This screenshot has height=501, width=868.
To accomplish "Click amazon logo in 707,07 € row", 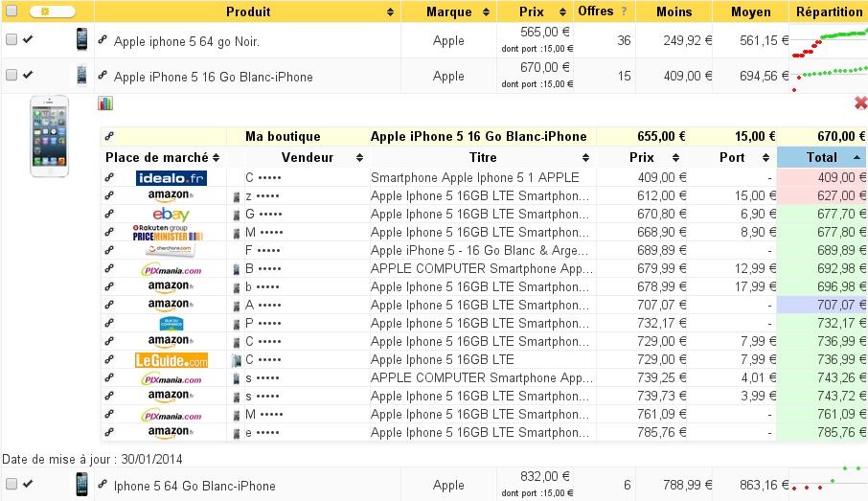I will tap(171, 305).
